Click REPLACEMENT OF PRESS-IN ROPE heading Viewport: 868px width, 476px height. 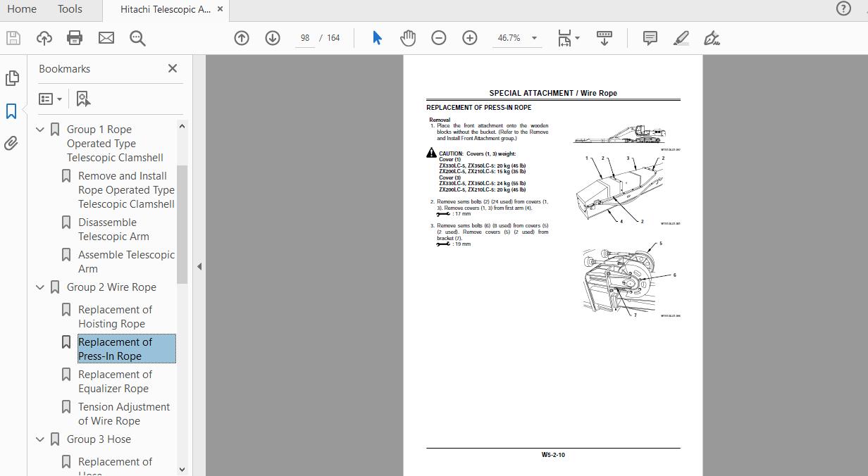(x=479, y=108)
